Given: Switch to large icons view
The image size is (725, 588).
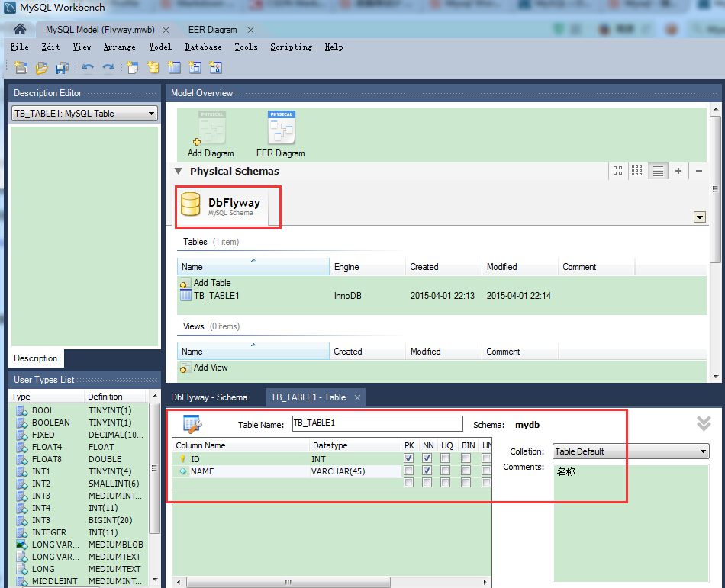Looking at the screenshot, I should 617,171.
